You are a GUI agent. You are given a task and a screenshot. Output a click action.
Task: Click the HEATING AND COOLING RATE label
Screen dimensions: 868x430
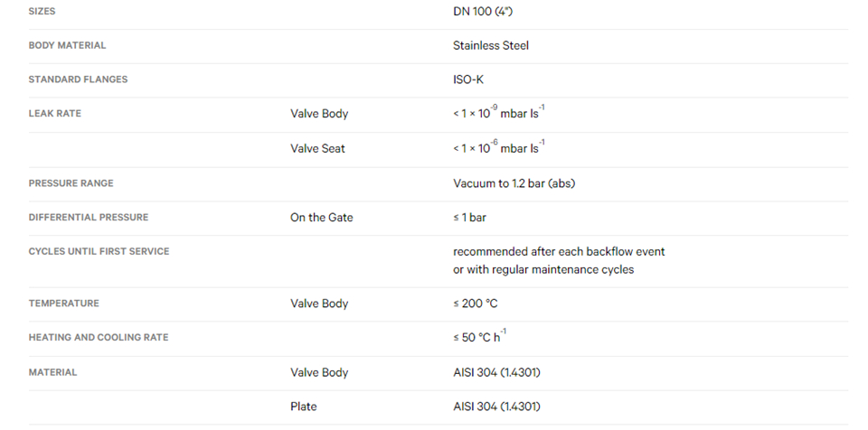[99, 338]
